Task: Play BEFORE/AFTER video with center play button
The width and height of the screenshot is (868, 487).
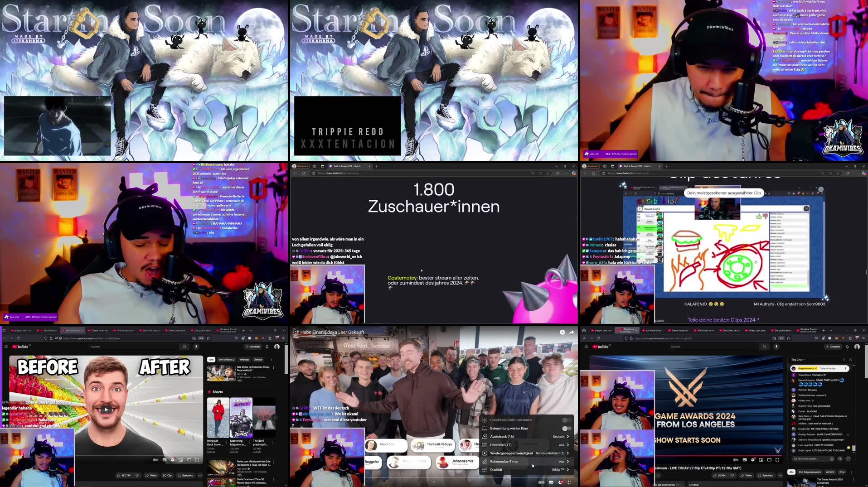Action: click(106, 410)
